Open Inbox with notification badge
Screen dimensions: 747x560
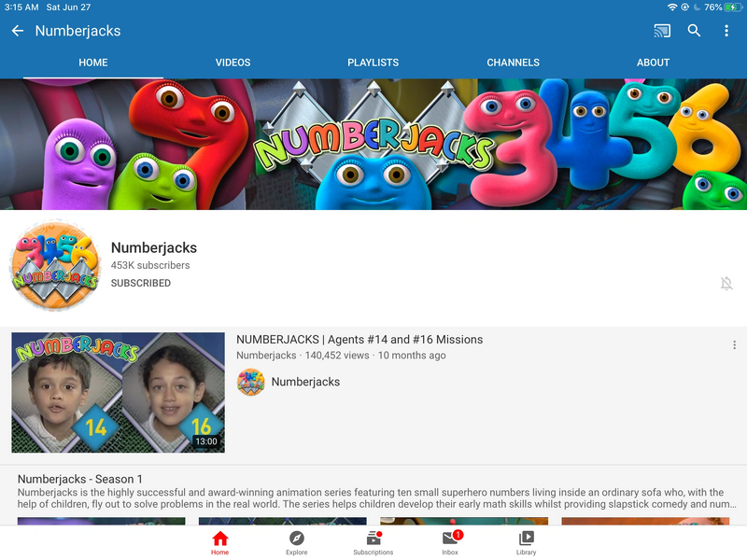[450, 542]
